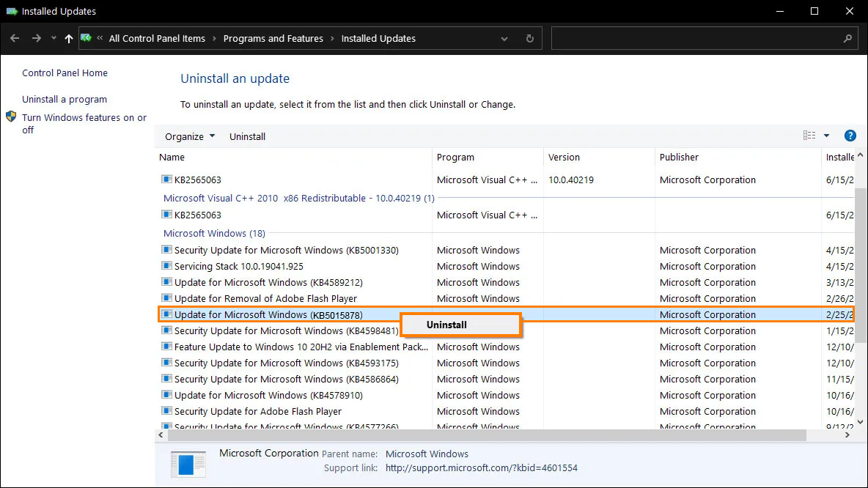868x488 pixels.
Task: Click icon of Security Update KB4586864
Action: (x=166, y=378)
